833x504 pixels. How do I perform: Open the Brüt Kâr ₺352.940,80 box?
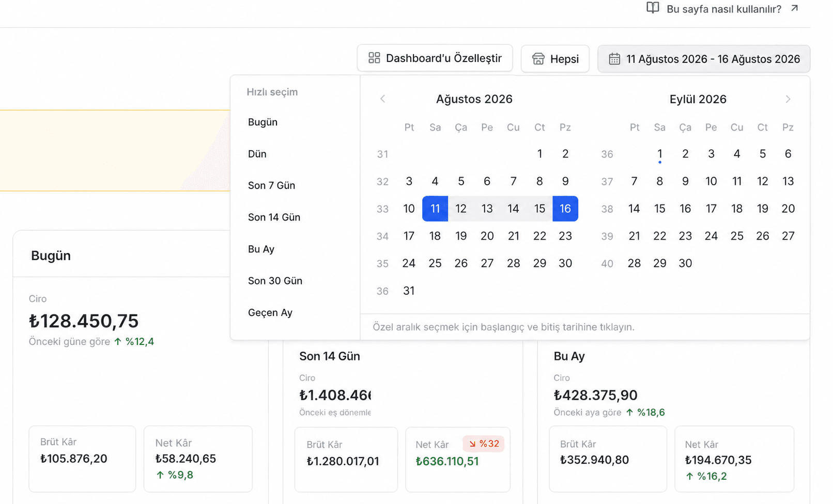point(608,459)
